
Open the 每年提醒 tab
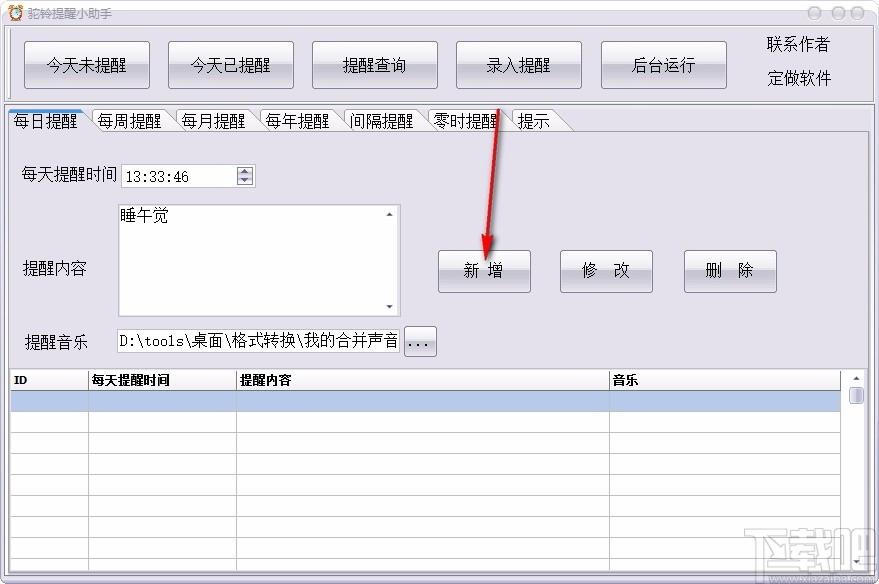click(298, 121)
